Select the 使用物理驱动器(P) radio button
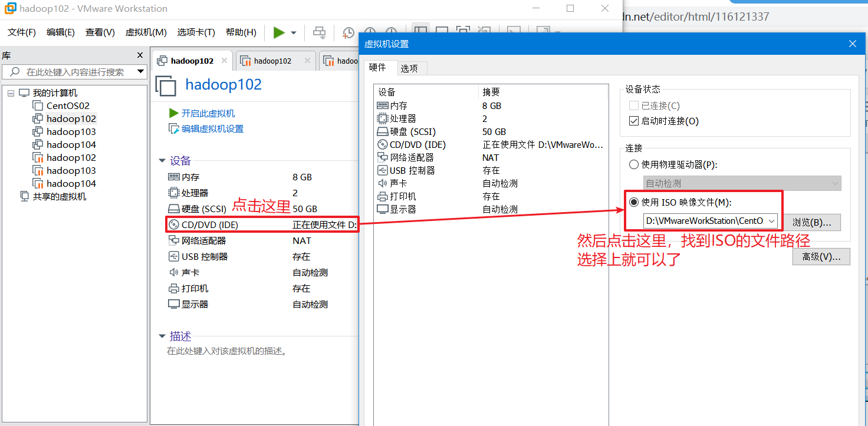Viewport: 868px width, 426px height. [634, 164]
